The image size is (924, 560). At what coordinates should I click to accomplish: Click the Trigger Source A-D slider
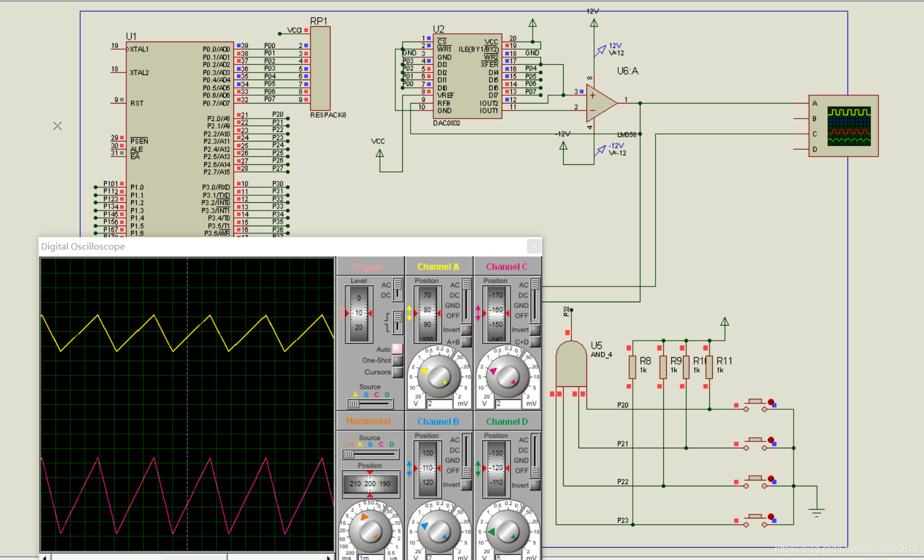tap(370, 403)
